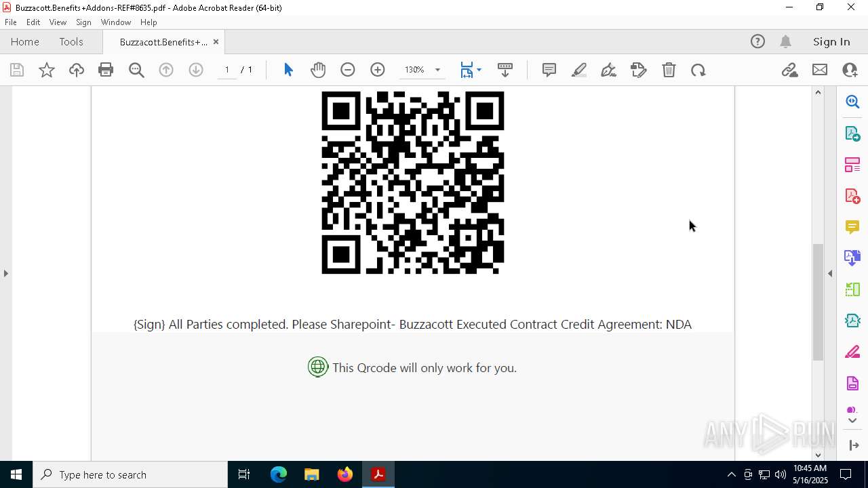The image size is (868, 488).
Task: Open the Edit menu
Action: click(33, 22)
